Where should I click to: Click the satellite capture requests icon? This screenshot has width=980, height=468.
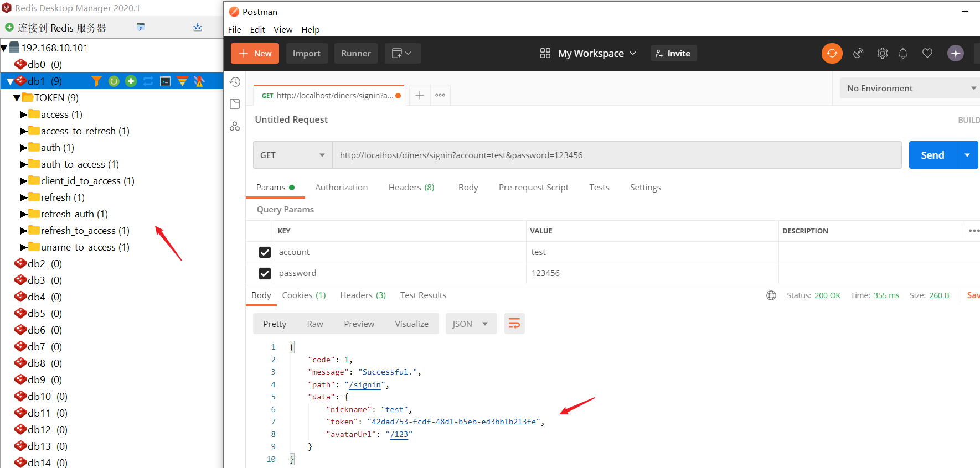(x=858, y=53)
